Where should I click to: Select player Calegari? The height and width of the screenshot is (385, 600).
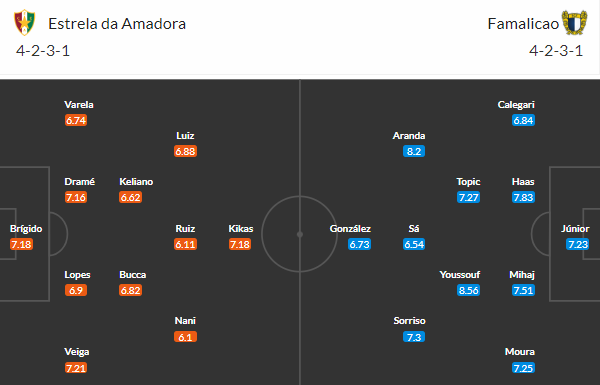516,104
